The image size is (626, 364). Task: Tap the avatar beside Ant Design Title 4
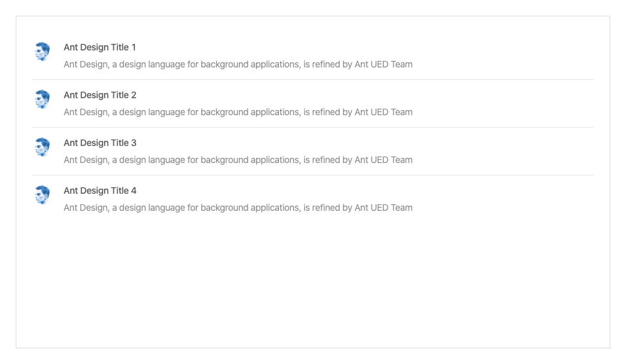point(41,195)
